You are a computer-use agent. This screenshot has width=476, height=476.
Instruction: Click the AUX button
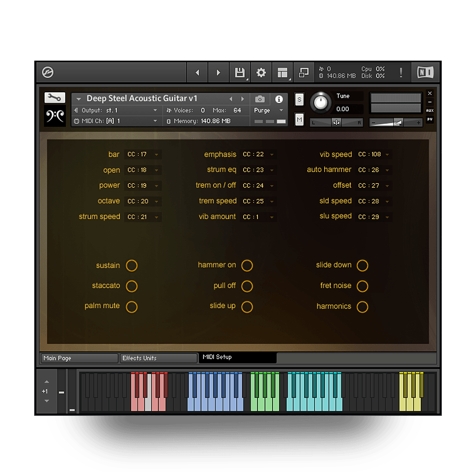(430, 111)
